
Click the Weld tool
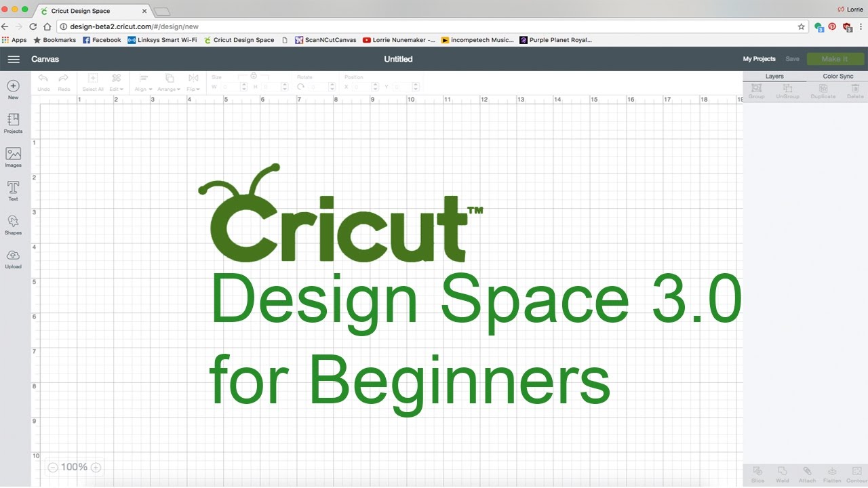(782, 474)
